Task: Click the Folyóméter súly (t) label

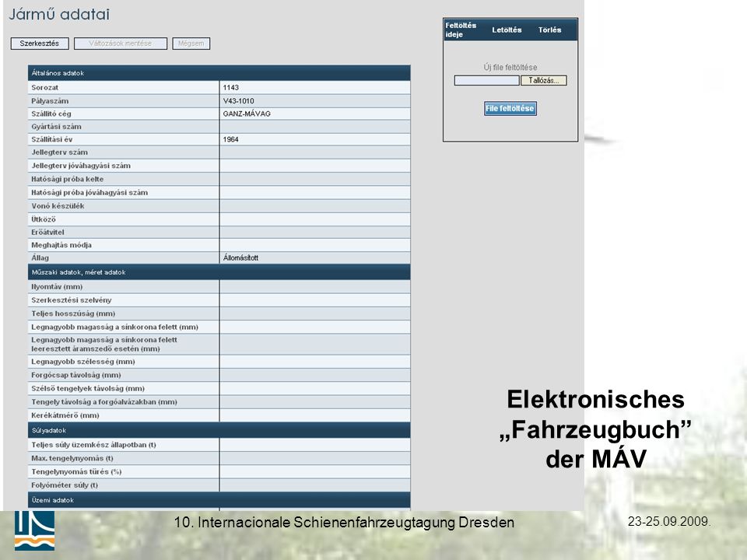Action: [x=65, y=485]
